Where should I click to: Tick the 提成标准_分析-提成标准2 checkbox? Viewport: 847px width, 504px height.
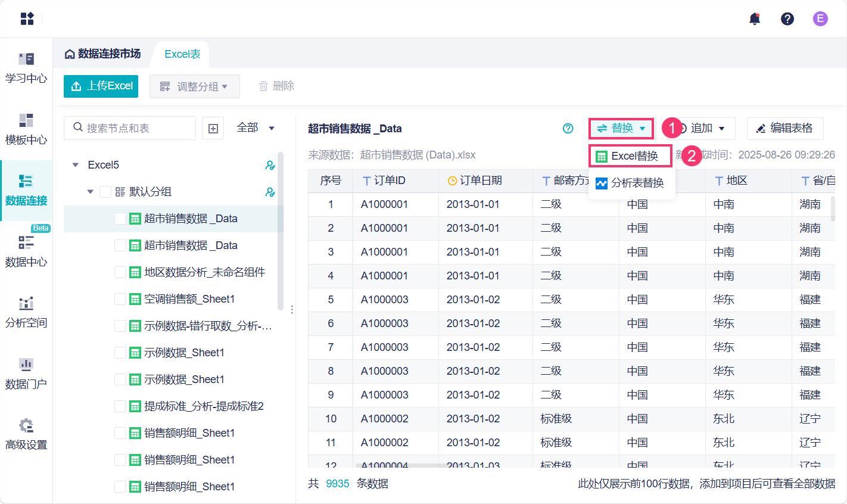120,406
